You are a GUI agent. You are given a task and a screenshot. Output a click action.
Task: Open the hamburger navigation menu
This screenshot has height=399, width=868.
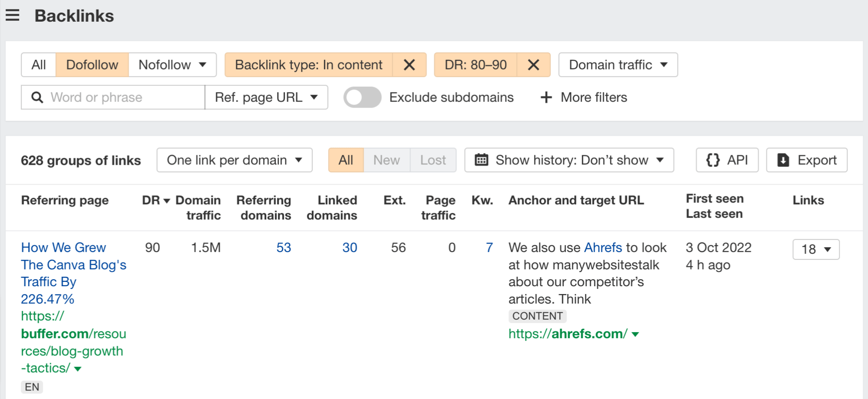tap(13, 15)
